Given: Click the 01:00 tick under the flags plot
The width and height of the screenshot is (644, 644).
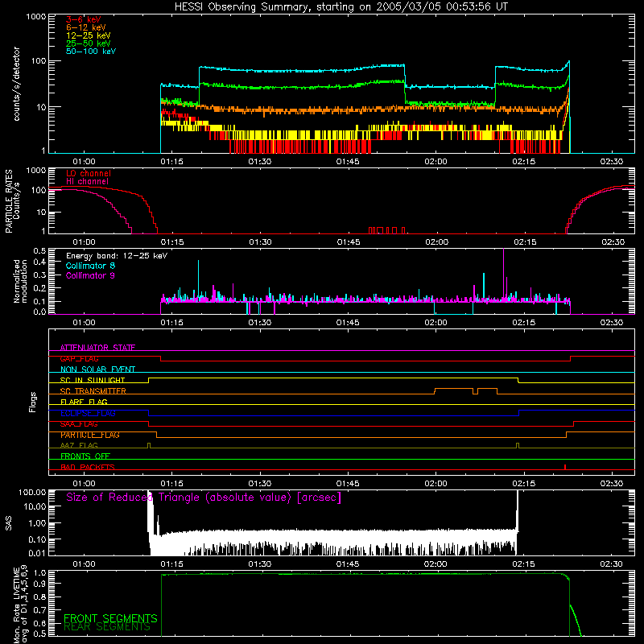Looking at the screenshot, I should click(84, 484).
